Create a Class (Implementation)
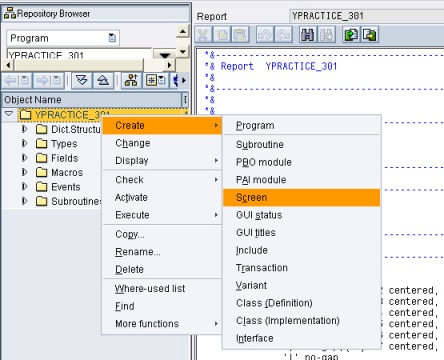This screenshot has width=444, height=360. pyautogui.click(x=301, y=321)
